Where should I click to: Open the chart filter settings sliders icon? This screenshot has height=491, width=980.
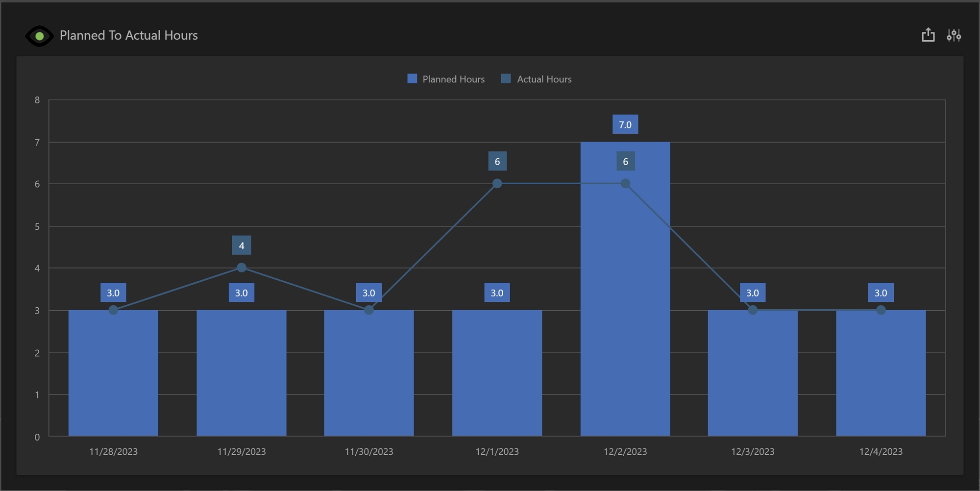coord(954,35)
